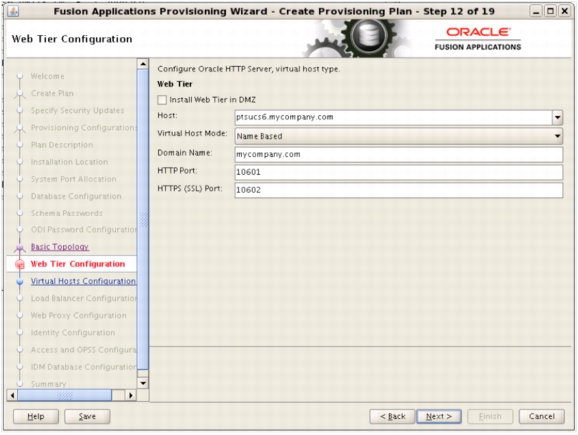Proceed with the Next button
Screen dimensions: 578x435
439,417
